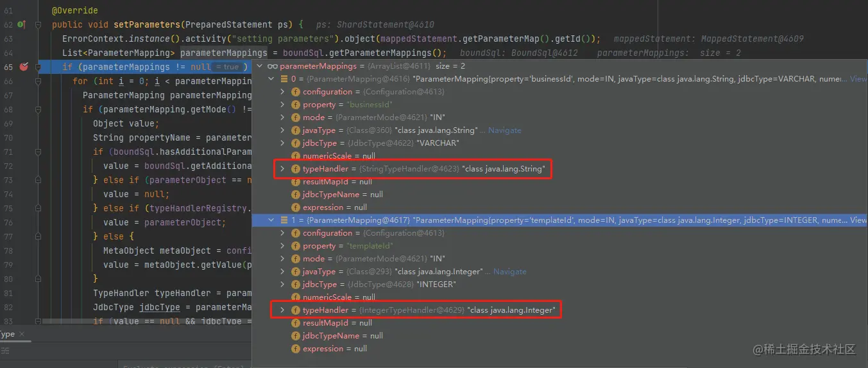Image resolution: width=868 pixels, height=368 pixels.
Task: Click the list element icon of entry 0
Action: pos(285,79)
